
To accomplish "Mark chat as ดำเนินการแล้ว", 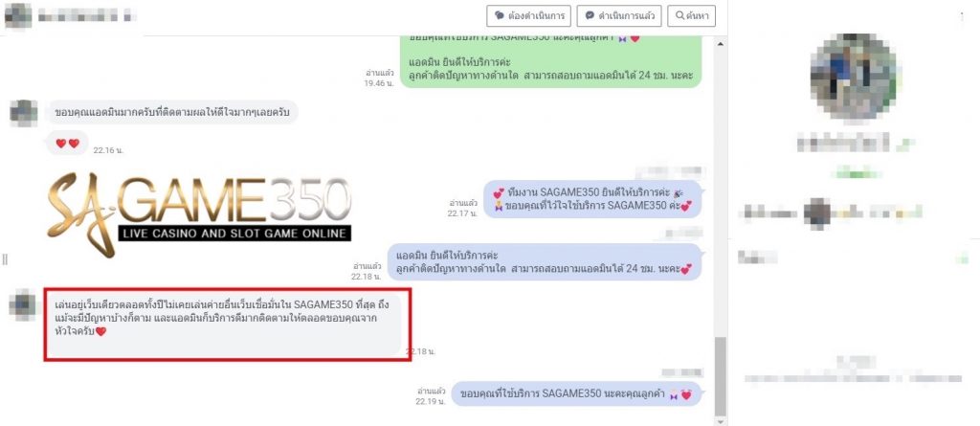I will tap(619, 15).
